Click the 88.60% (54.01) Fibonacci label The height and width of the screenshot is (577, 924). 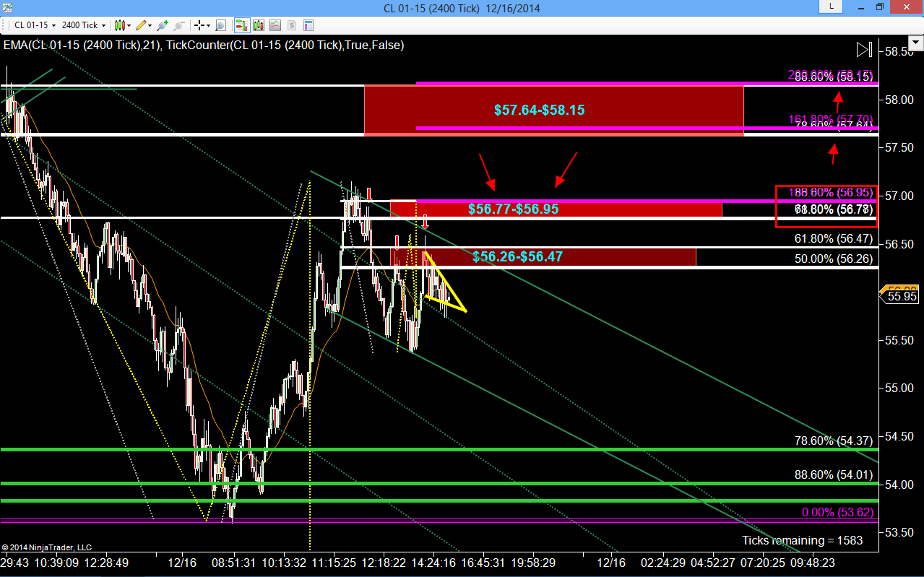[x=833, y=474]
